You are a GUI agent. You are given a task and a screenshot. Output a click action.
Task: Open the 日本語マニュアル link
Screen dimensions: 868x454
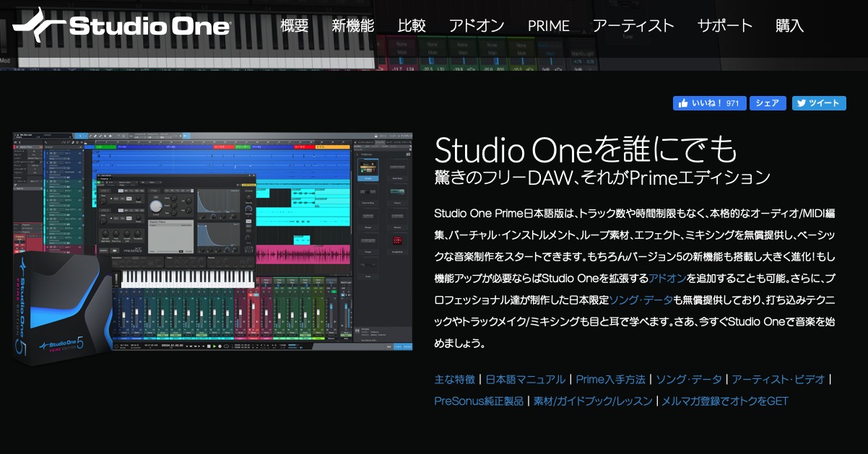tap(526, 379)
